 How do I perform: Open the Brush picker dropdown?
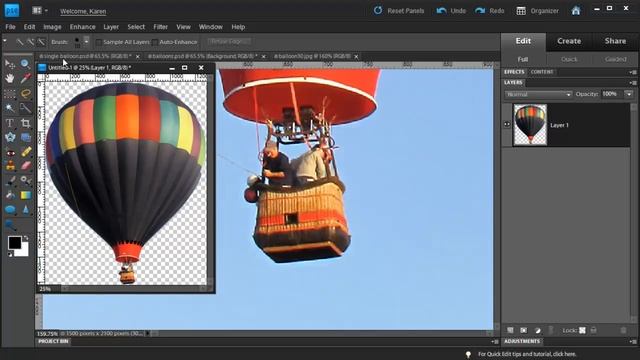86,42
